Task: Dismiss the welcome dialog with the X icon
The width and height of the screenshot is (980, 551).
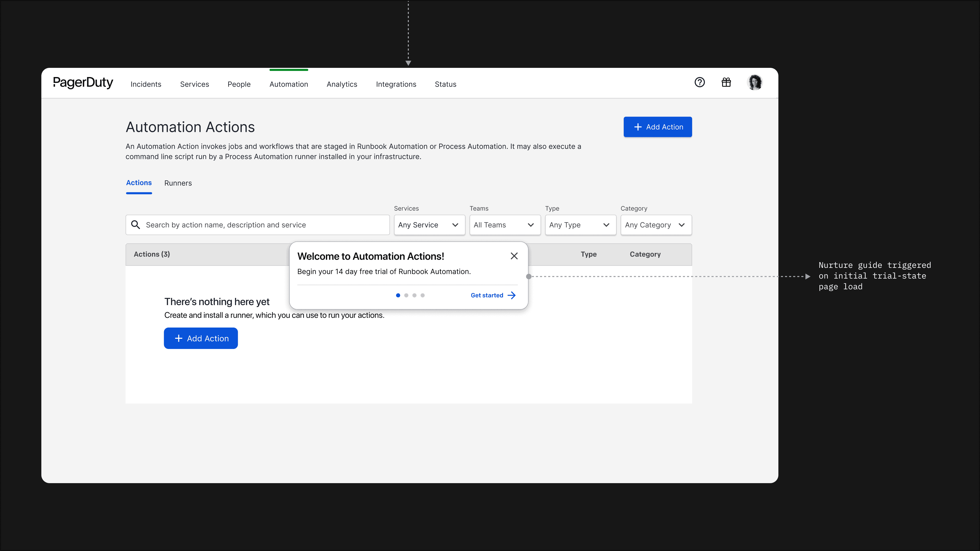Action: (514, 256)
